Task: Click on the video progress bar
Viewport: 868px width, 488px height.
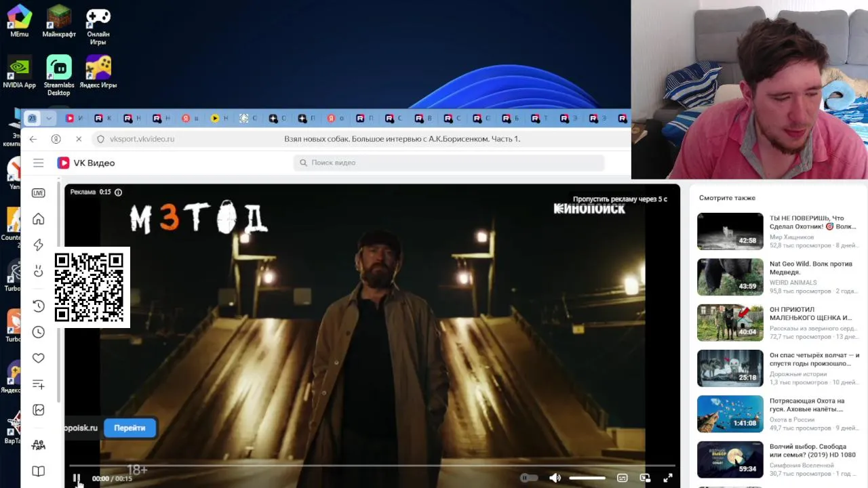Action: (372, 466)
